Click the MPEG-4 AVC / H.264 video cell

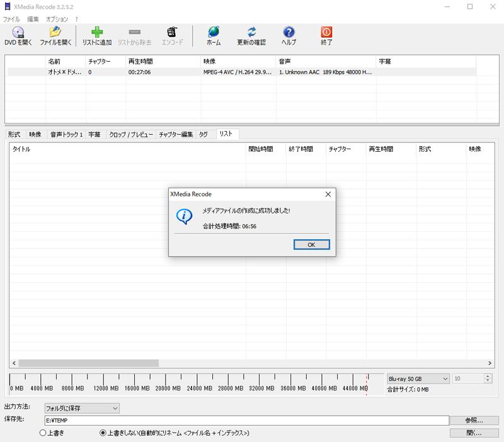pyautogui.click(x=238, y=72)
